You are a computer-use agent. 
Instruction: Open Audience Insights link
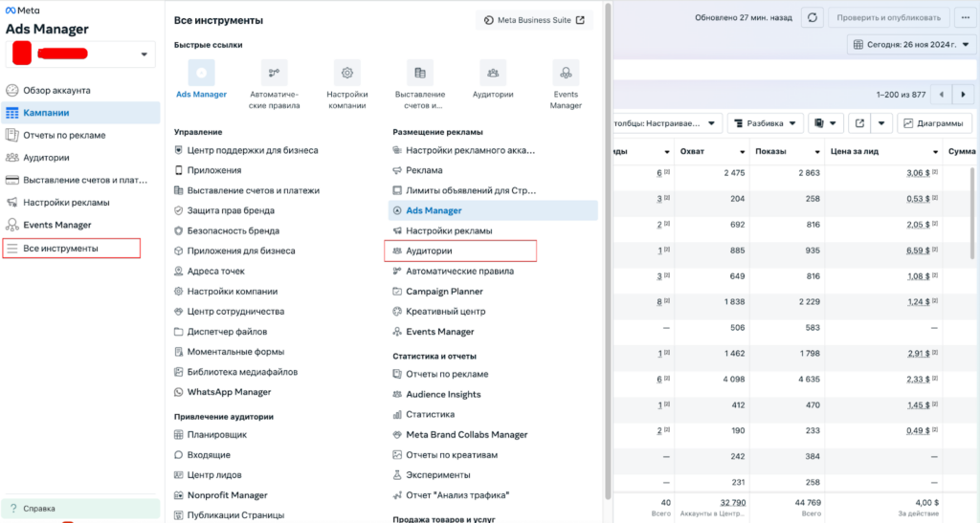click(436, 395)
